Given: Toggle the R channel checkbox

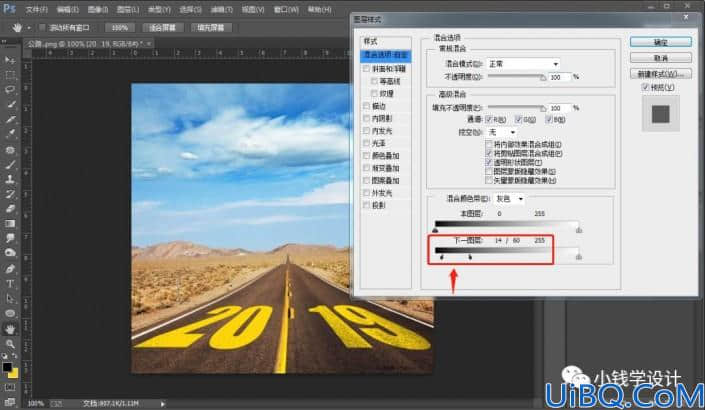Looking at the screenshot, I should pos(489,119).
